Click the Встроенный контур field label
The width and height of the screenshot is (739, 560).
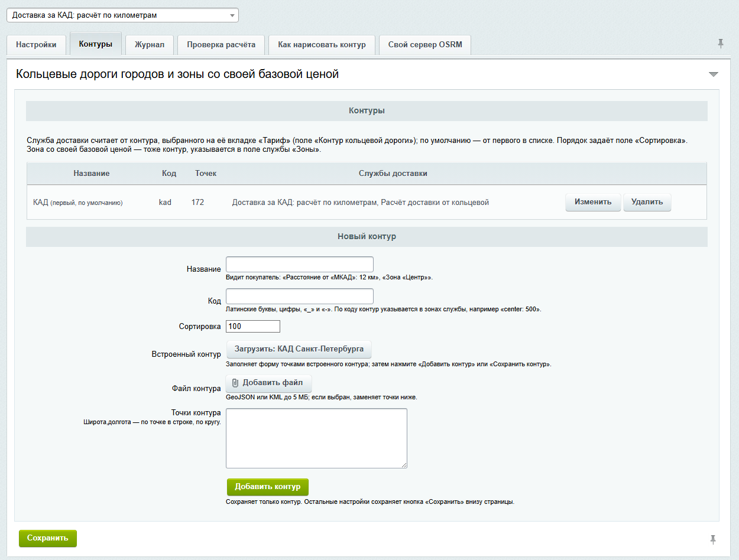186,354
